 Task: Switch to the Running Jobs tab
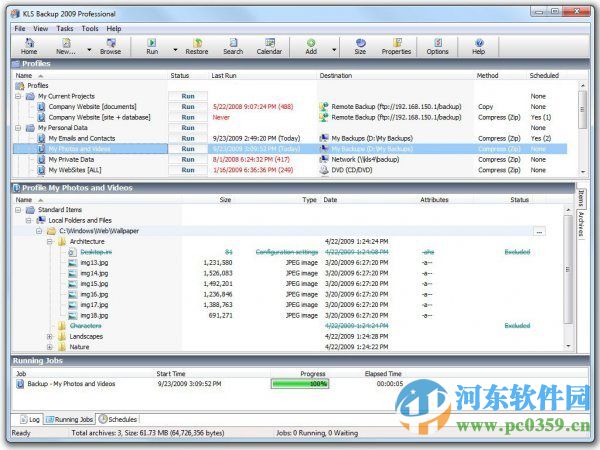coord(69,419)
